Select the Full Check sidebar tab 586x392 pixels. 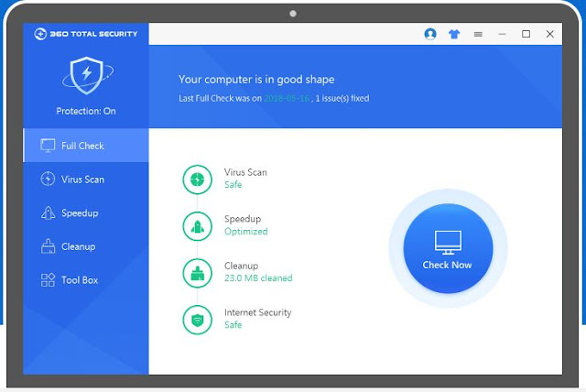86,146
